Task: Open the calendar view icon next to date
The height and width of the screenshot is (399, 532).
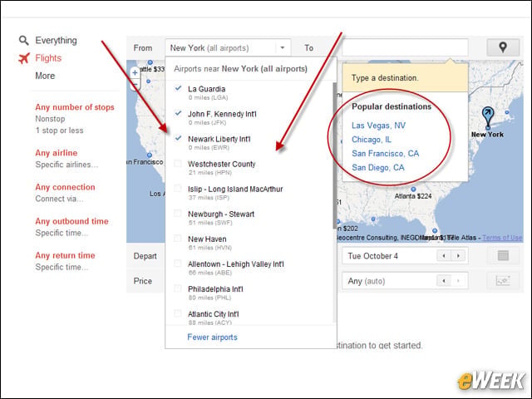Action: [x=503, y=255]
